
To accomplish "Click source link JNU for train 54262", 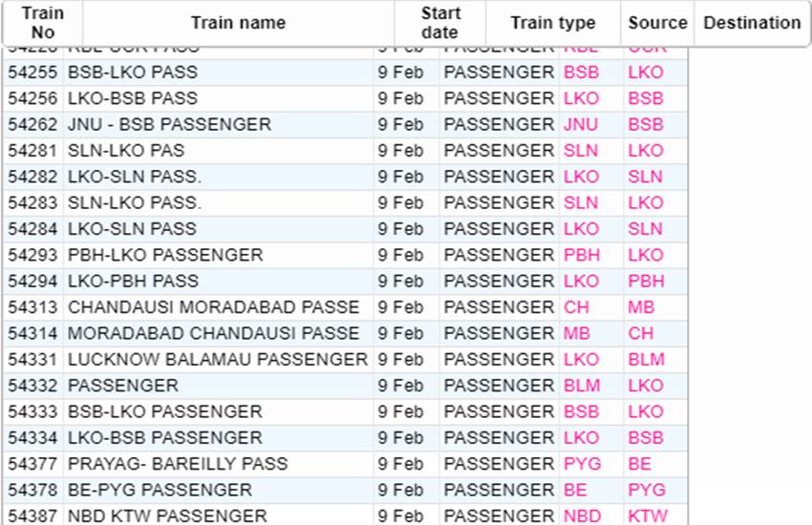I will pos(581,125).
